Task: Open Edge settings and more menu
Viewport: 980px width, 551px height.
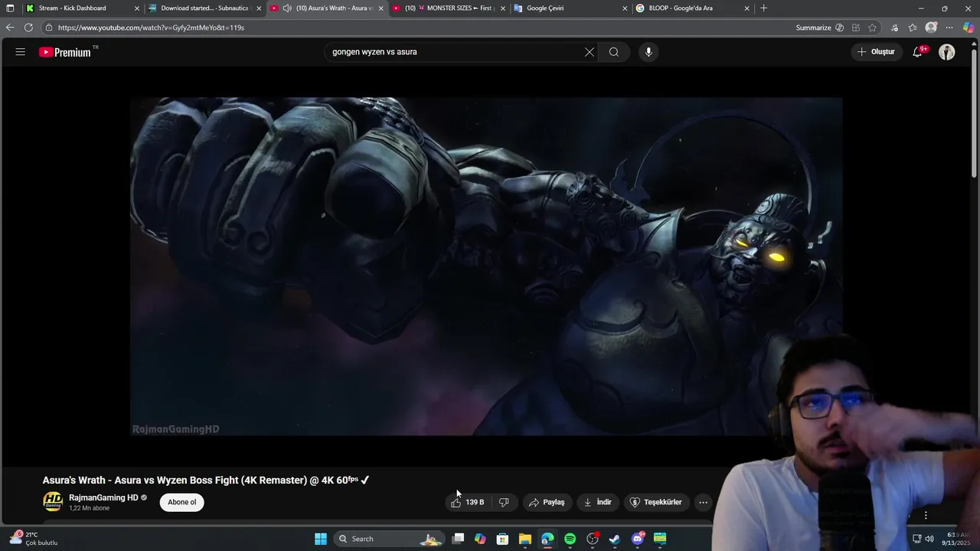Action: [949, 28]
